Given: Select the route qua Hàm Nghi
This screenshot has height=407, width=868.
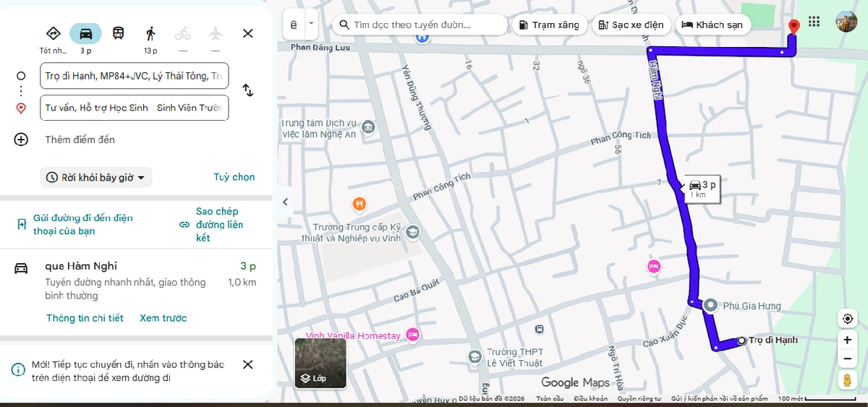Looking at the screenshot, I should (x=136, y=280).
